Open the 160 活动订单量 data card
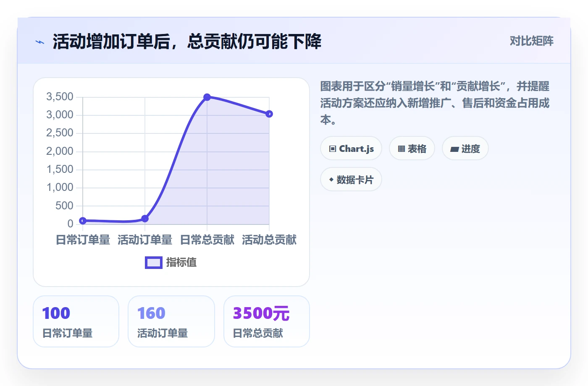Viewport: 588px width, 386px height. (171, 321)
